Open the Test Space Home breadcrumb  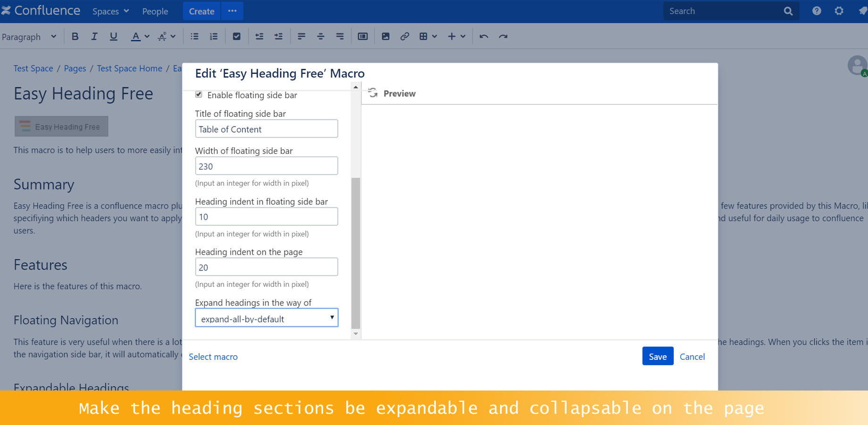click(x=129, y=68)
